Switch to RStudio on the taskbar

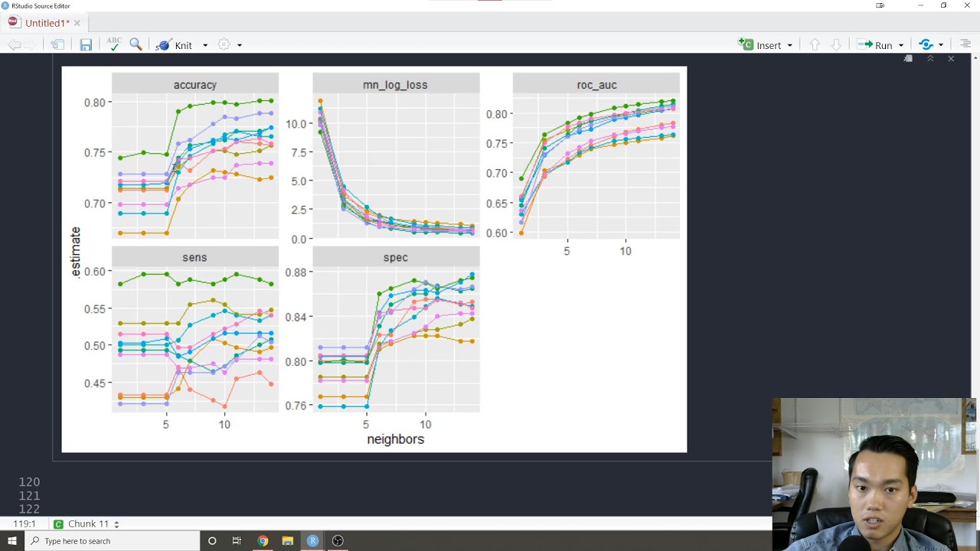pos(312,541)
